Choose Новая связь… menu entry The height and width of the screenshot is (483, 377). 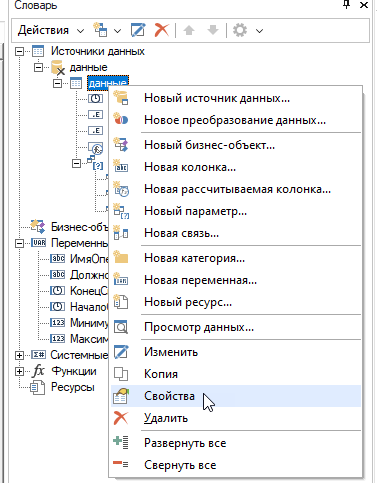point(236,233)
